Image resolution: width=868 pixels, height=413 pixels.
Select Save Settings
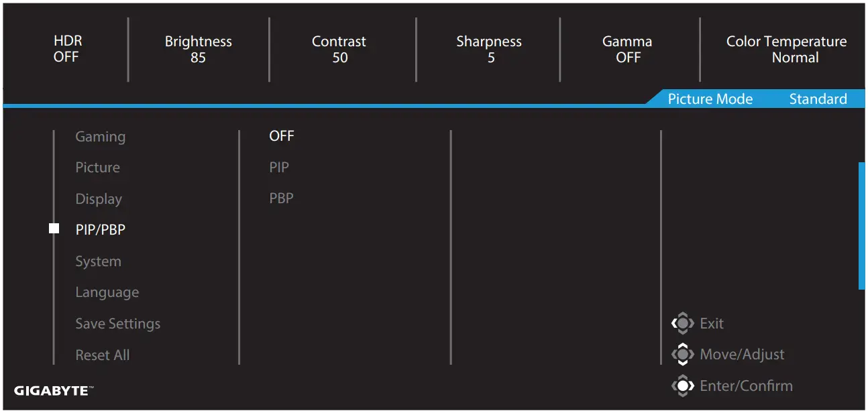tap(117, 323)
